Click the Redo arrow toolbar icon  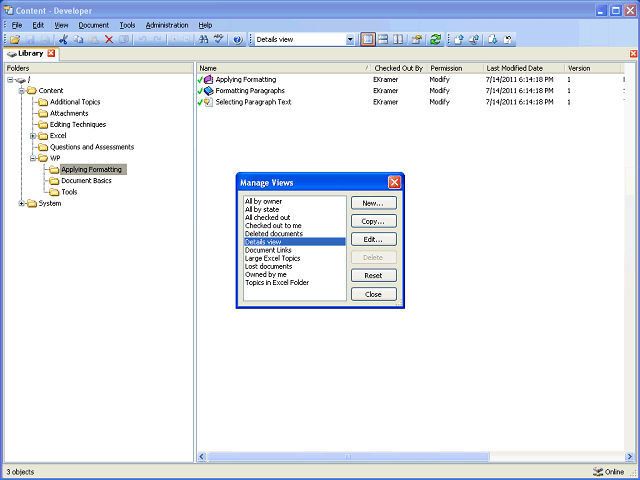pos(158,40)
